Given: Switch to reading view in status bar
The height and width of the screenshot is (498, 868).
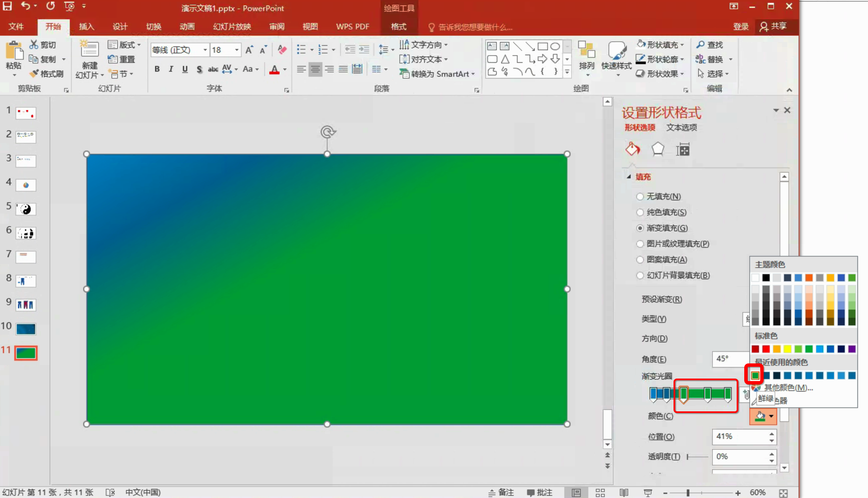Looking at the screenshot, I should pyautogui.click(x=623, y=492).
